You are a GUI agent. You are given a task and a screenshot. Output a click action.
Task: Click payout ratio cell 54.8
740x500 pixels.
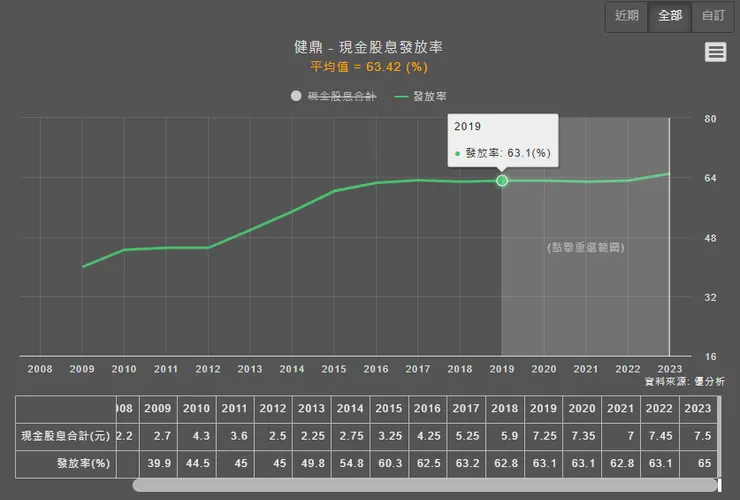[351, 464]
